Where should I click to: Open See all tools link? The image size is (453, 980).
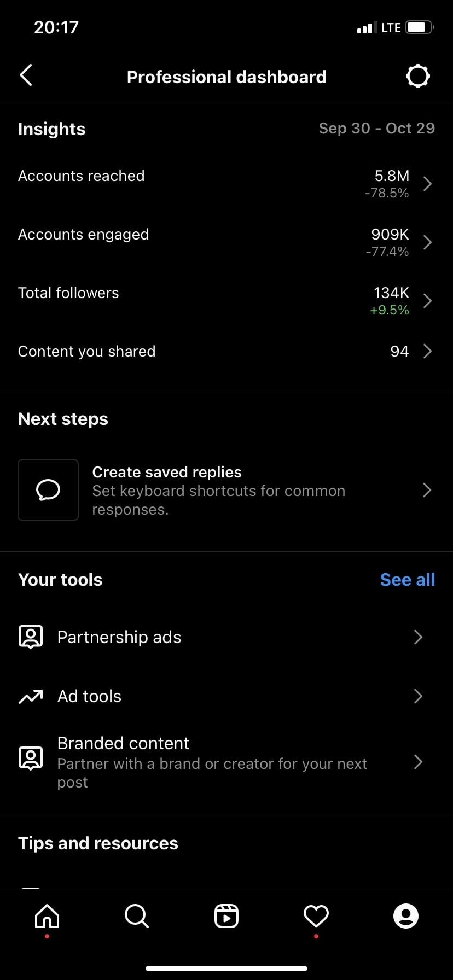pyautogui.click(x=407, y=579)
